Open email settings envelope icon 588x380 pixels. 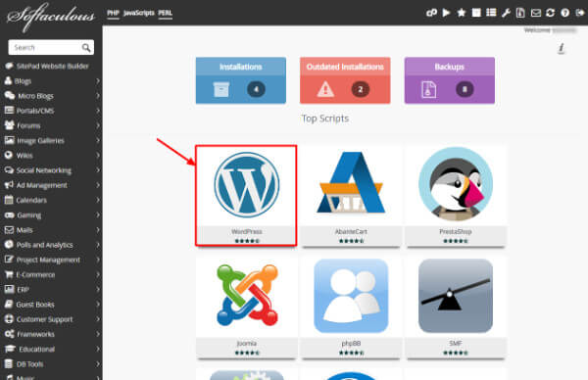click(536, 13)
